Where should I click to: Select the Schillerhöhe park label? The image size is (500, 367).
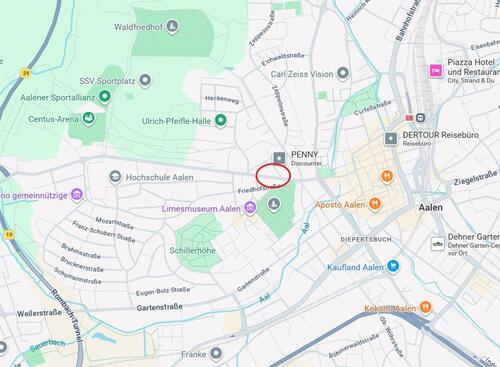click(x=193, y=250)
